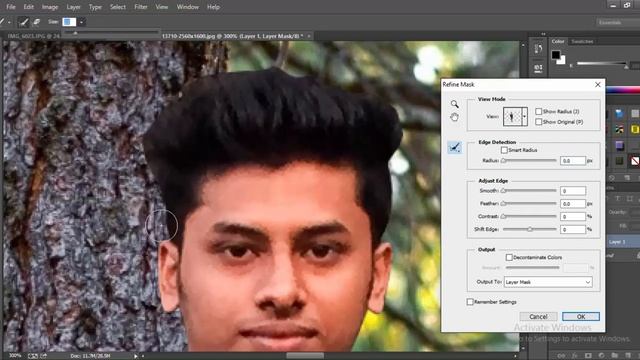Enable Decontaminate Colors checkbox
The image size is (640, 360).
point(509,257)
